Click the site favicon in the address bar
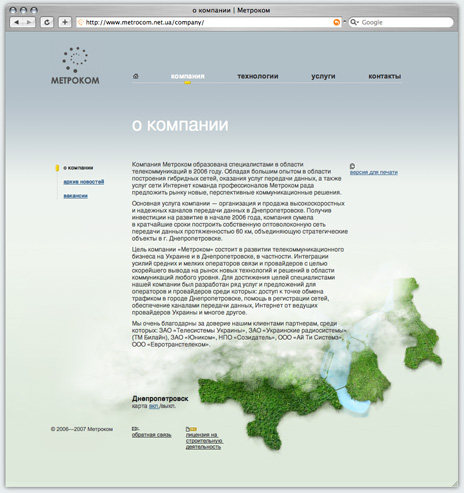Image resolution: width=464 pixels, height=493 pixels. 80,22
